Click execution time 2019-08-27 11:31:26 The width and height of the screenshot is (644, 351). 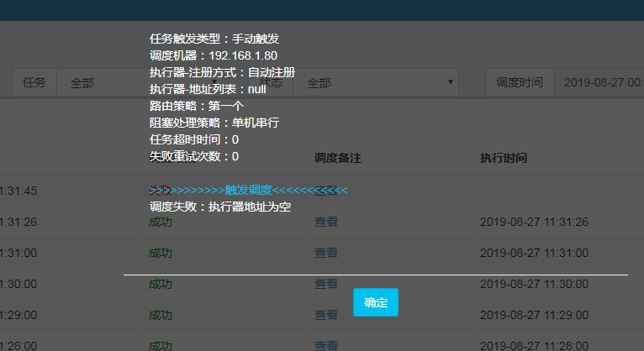(535, 222)
